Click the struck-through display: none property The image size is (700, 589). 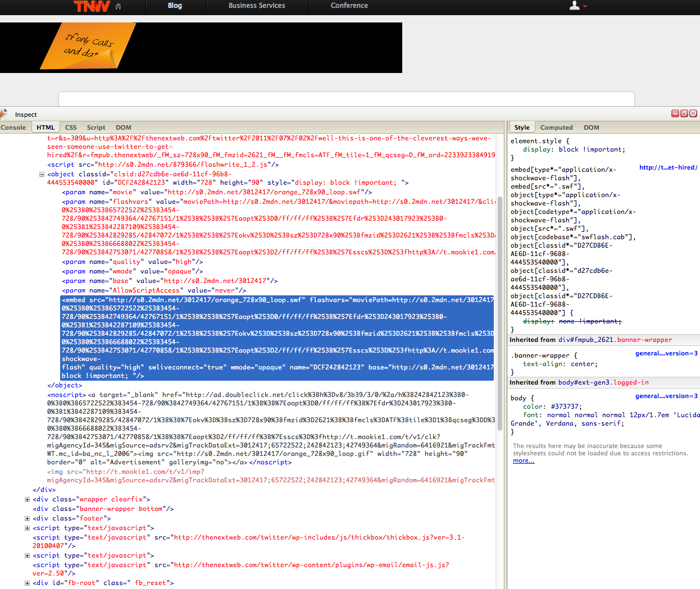[x=572, y=321]
